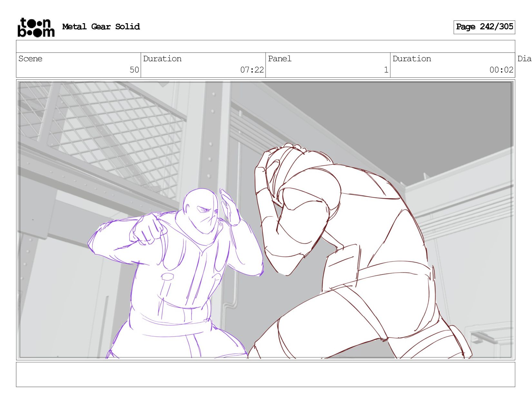532x411 pixels.
Task: Click the first 'Duration' label next to Scene
Action: [x=162, y=59]
